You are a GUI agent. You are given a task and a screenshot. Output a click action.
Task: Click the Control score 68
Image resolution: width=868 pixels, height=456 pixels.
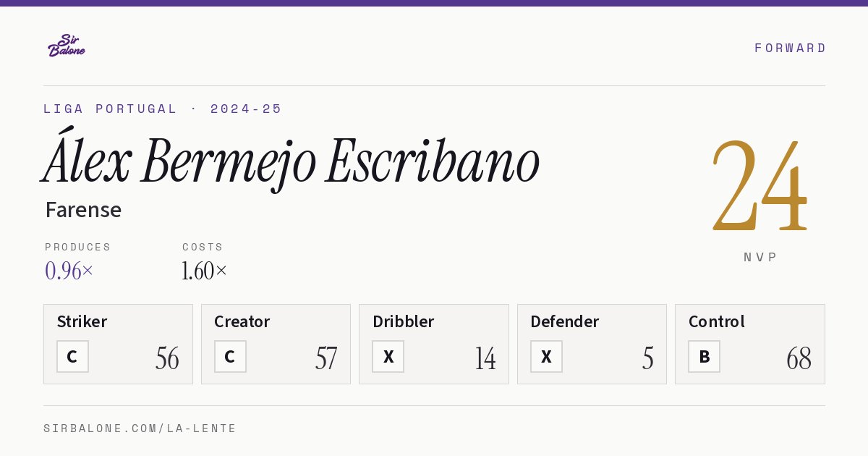(x=799, y=358)
